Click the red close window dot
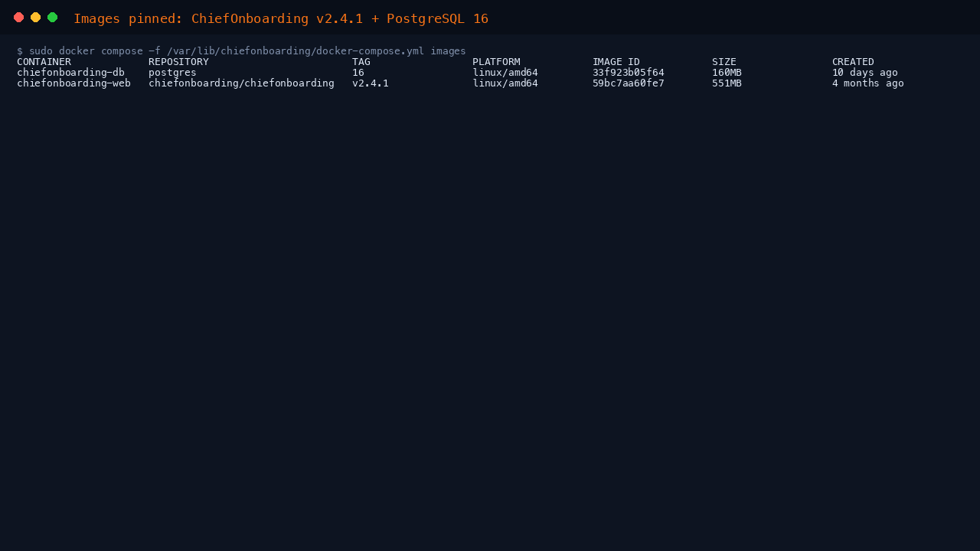The height and width of the screenshot is (551, 980). point(18,18)
